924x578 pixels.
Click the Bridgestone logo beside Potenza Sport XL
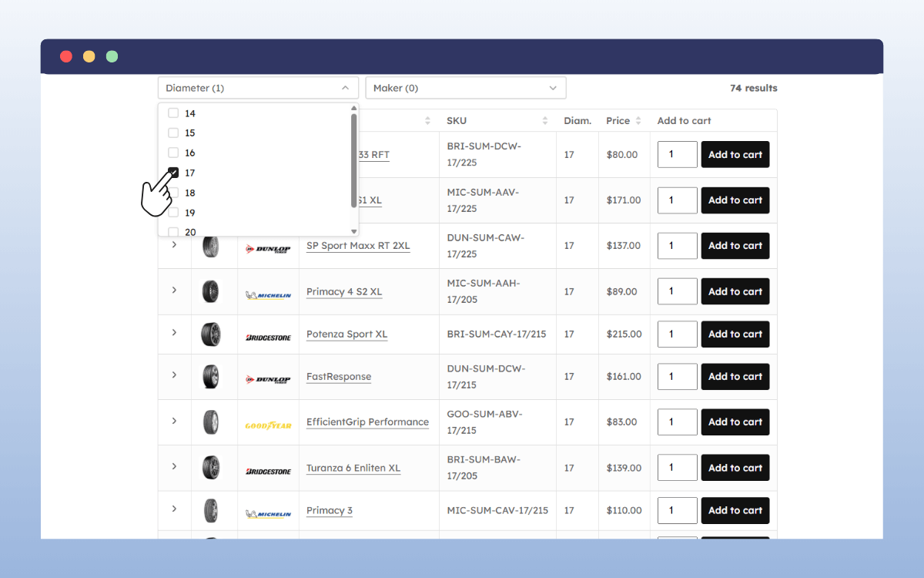pyautogui.click(x=268, y=337)
